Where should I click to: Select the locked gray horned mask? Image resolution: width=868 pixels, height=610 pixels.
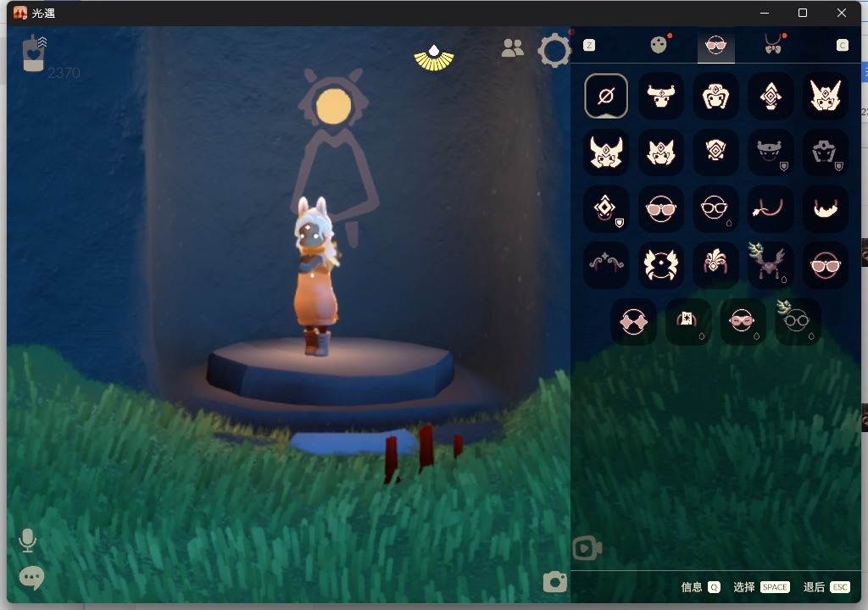click(x=770, y=152)
